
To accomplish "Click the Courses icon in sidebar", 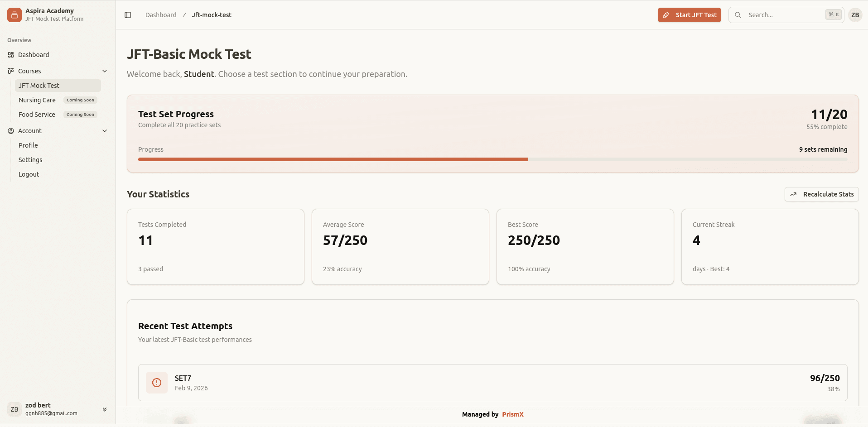I will (11, 71).
